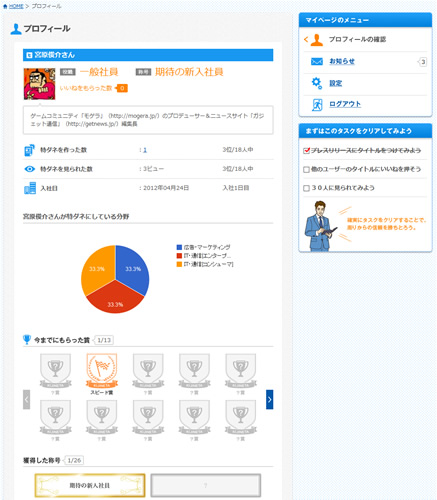Click orange legend swatch IT・通信コンシューマ
The width and height of the screenshot is (437, 500).
[179, 264]
